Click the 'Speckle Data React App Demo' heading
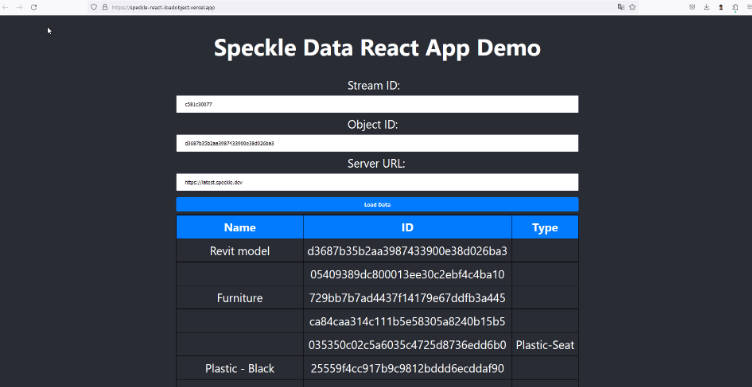This screenshot has width=752, height=387. pyautogui.click(x=377, y=48)
